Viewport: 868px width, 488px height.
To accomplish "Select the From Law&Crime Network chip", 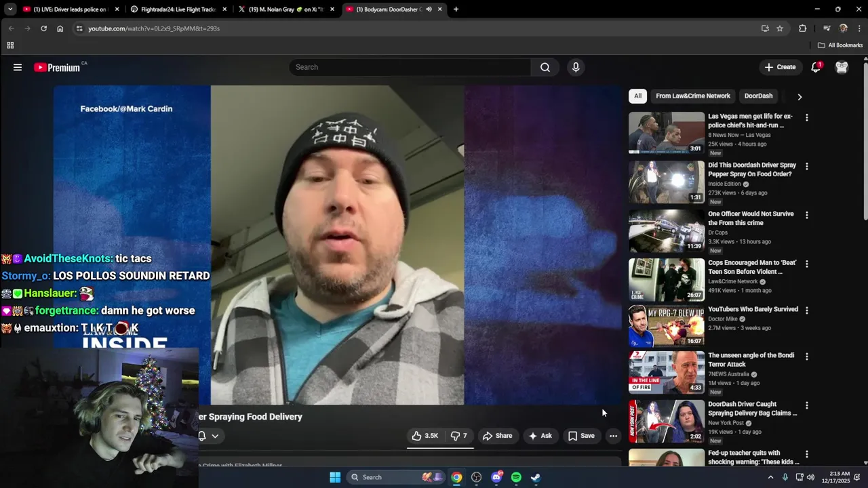I will pyautogui.click(x=693, y=96).
